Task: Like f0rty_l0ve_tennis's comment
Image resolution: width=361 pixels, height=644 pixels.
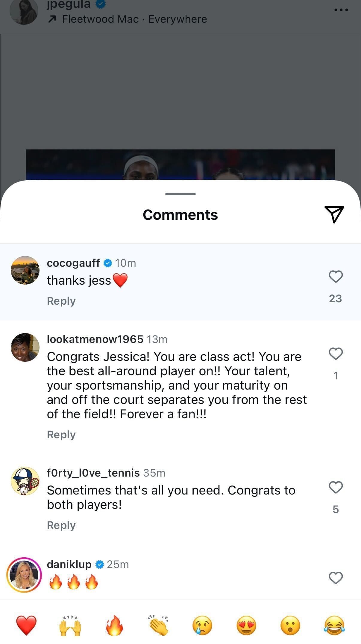Action: [336, 487]
